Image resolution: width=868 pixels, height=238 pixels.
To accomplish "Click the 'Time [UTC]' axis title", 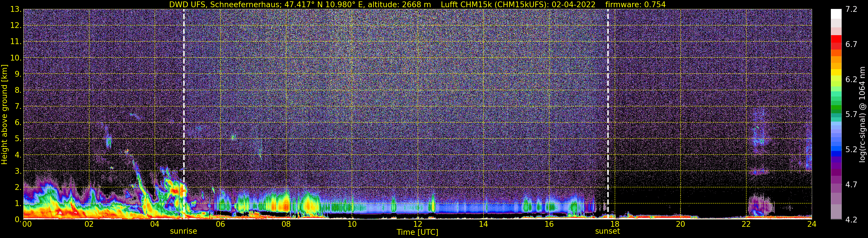I will pos(417,232).
